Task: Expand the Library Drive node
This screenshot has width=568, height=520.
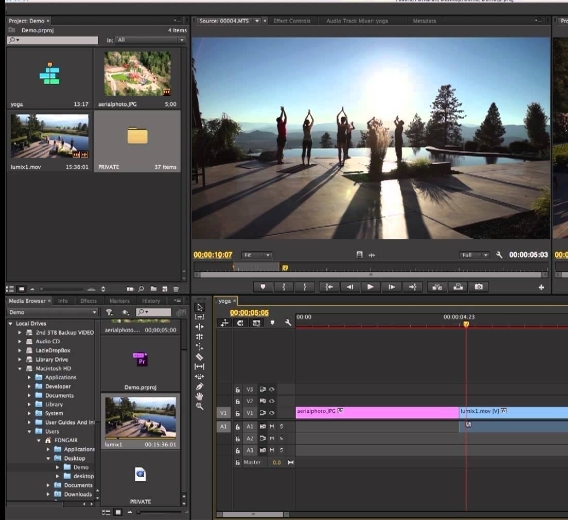Action: (20, 359)
